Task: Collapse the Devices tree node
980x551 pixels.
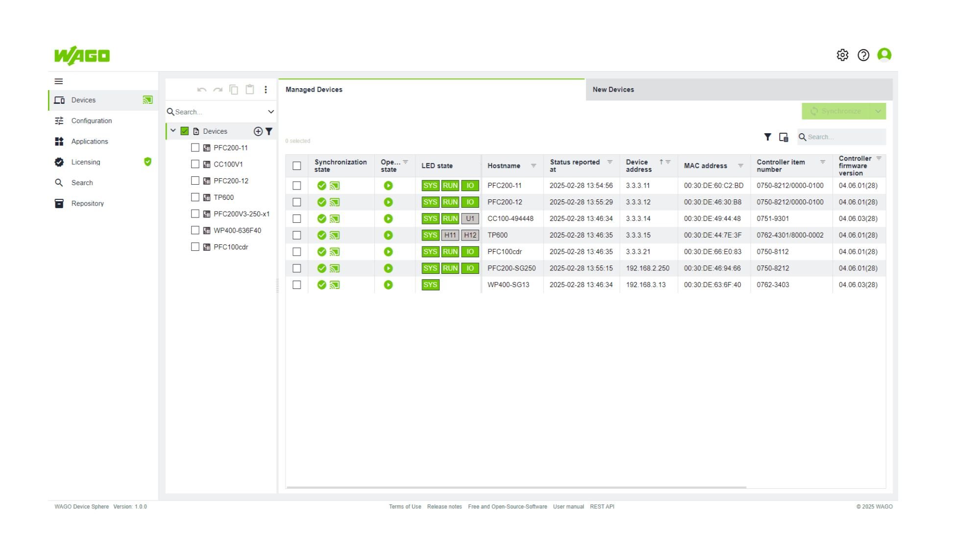Action: 173,131
